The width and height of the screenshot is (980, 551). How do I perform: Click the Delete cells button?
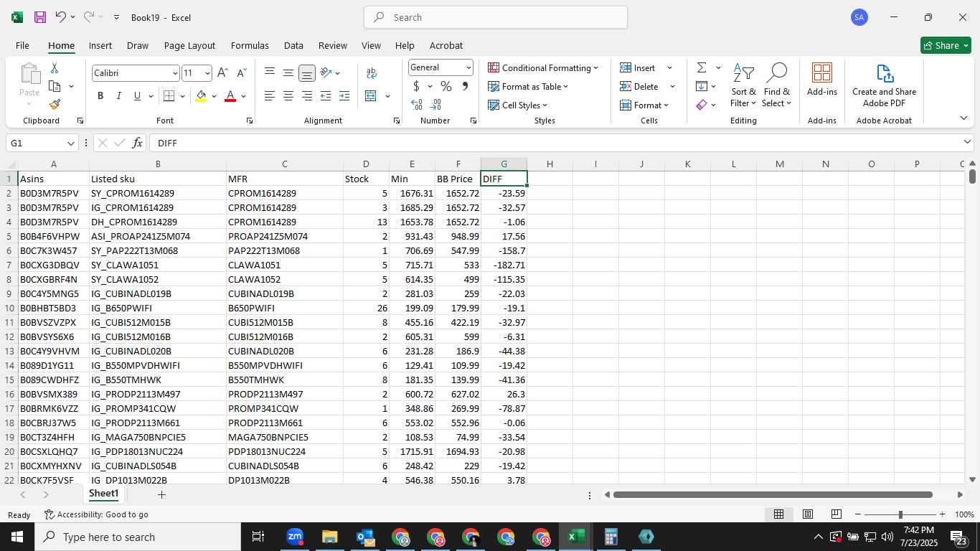(x=639, y=86)
